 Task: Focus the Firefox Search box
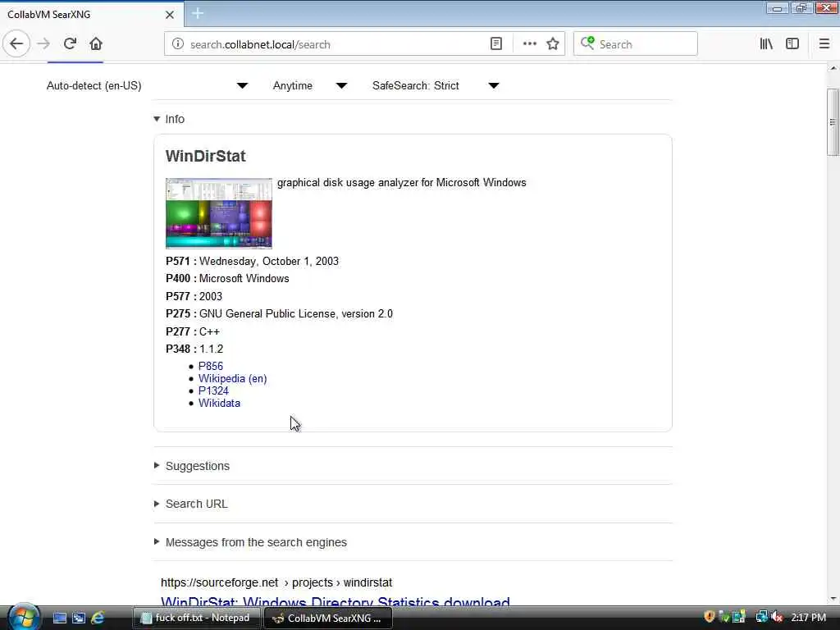click(x=636, y=44)
